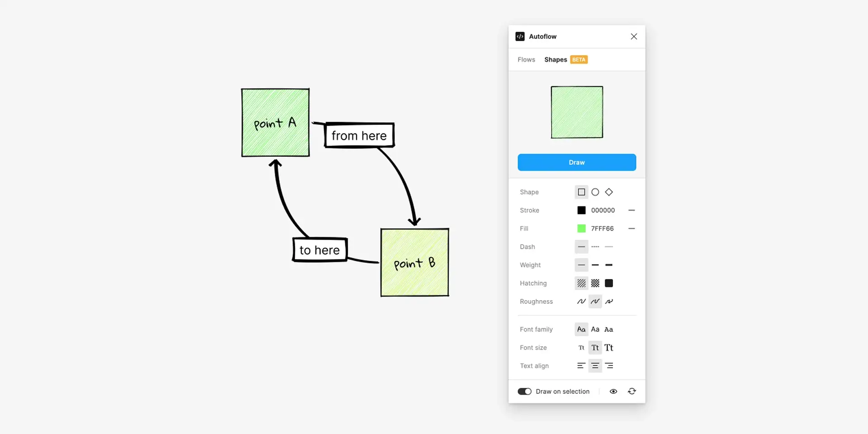Switch to the Flows tab
Image resolution: width=868 pixels, height=434 pixels.
(526, 60)
